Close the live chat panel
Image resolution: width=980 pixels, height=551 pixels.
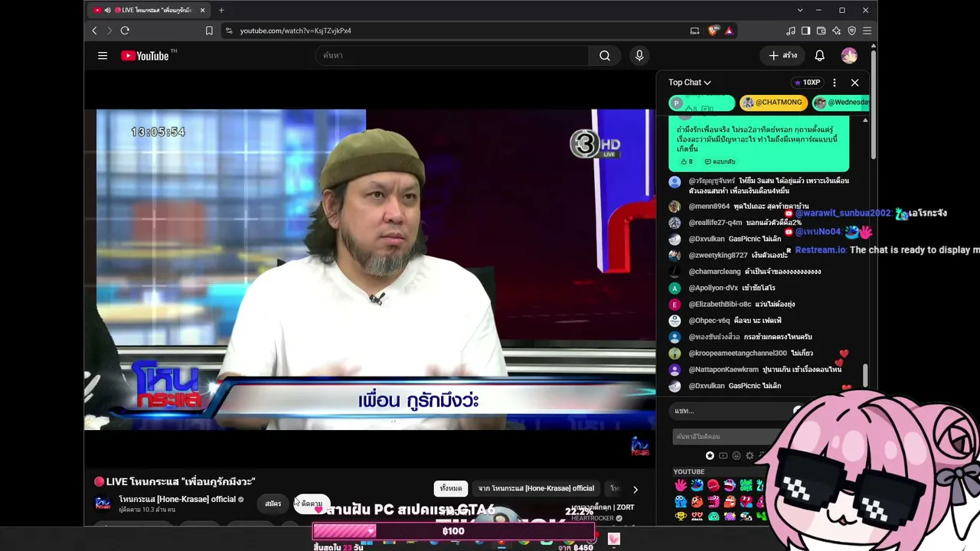tap(855, 83)
